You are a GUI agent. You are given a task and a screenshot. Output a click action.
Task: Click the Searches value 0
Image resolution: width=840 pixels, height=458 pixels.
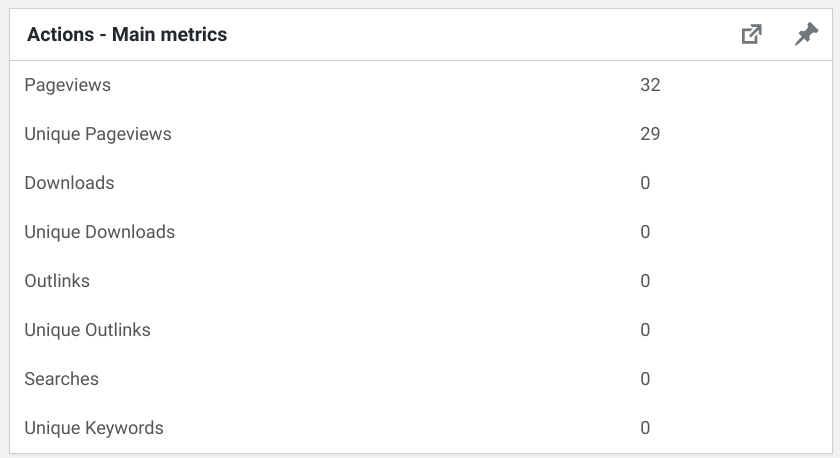pyautogui.click(x=645, y=379)
